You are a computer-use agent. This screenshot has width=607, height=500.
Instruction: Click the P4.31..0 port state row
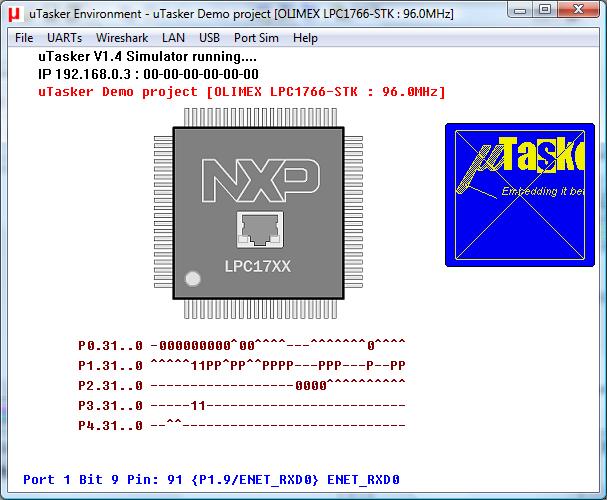[x=242, y=425]
